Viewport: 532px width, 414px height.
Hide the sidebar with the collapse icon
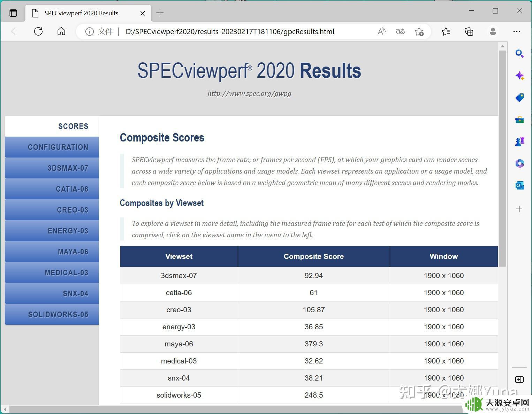519,379
